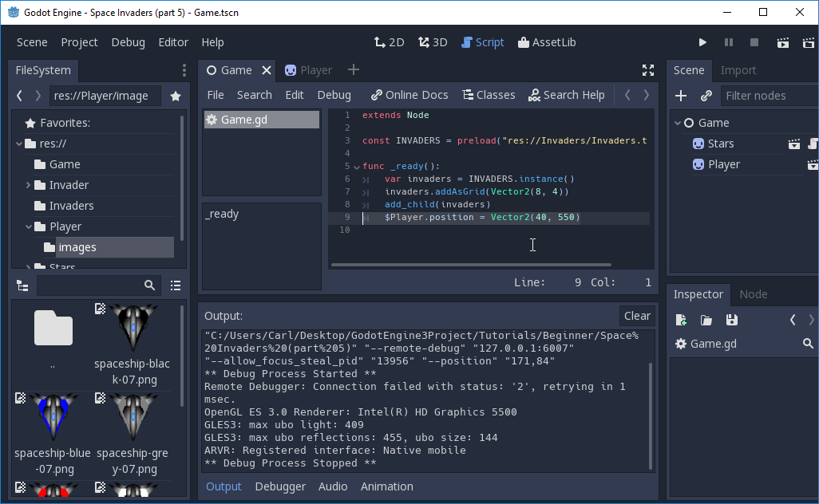Open the Debugger bottom tab
The width and height of the screenshot is (819, 504).
(x=280, y=486)
